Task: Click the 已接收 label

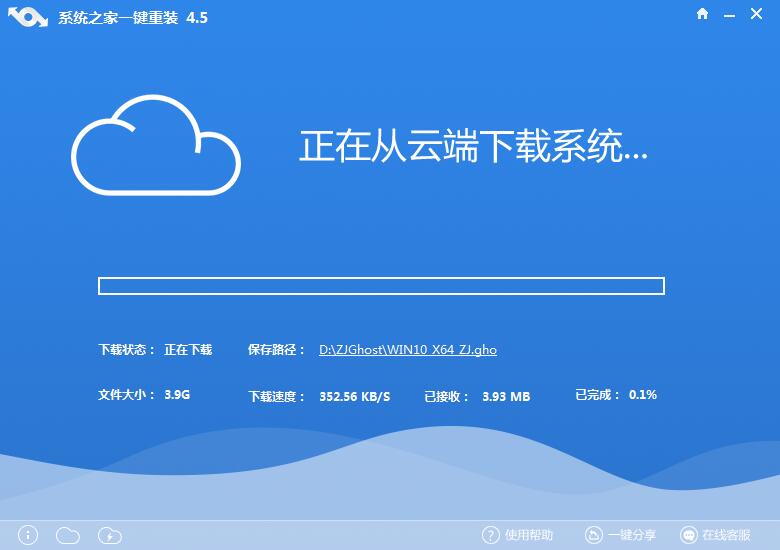Action: [x=446, y=397]
